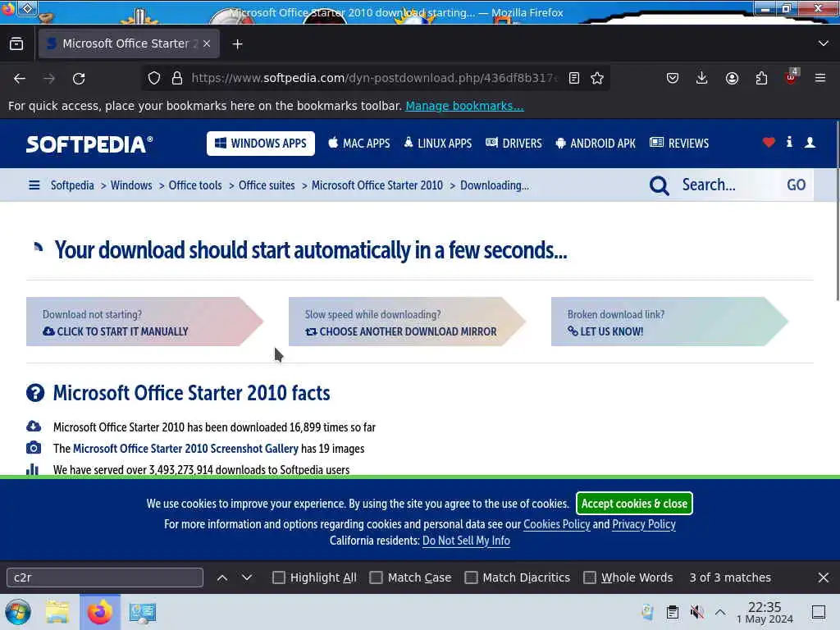Reload the current Softpedia page
Viewport: 840px width, 630px height.
tap(79, 79)
